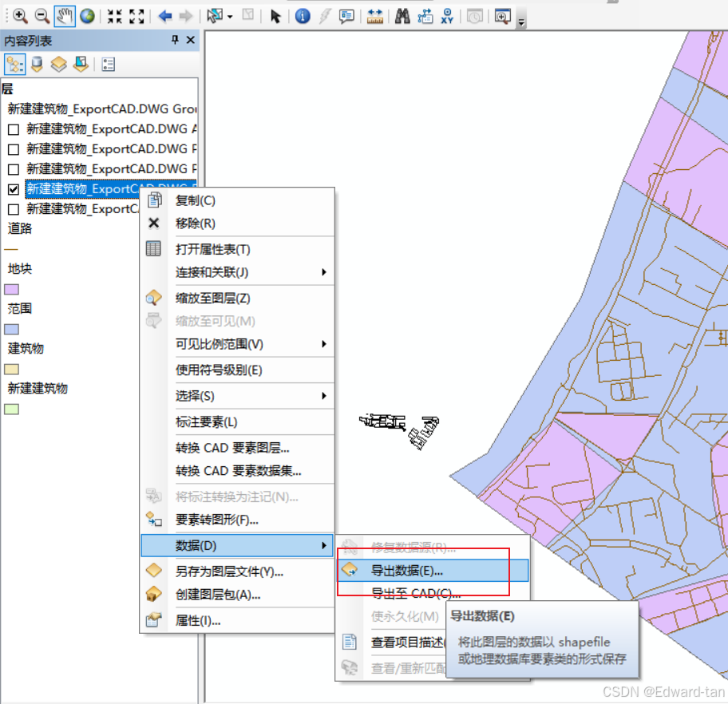
Task: Choose 标注要素(L)
Action: 237,422
